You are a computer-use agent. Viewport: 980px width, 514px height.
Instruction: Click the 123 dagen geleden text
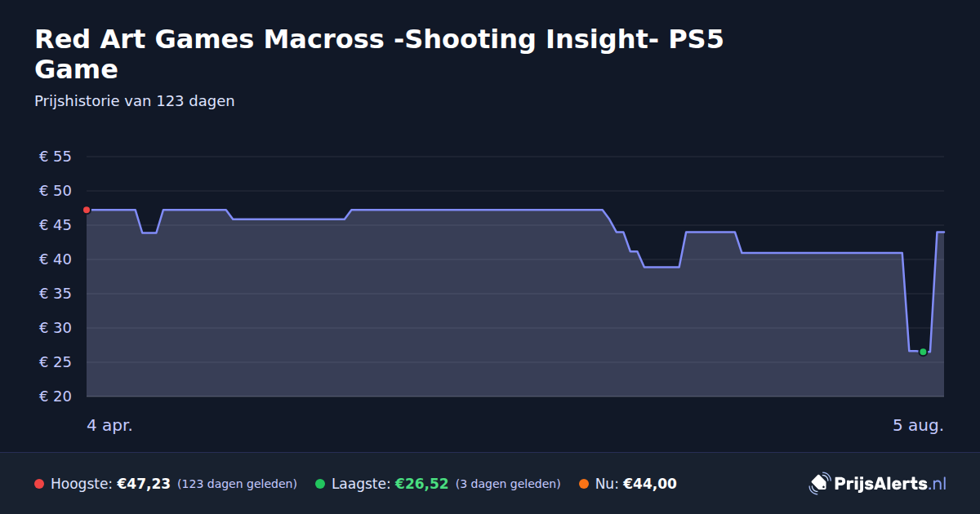(x=237, y=484)
